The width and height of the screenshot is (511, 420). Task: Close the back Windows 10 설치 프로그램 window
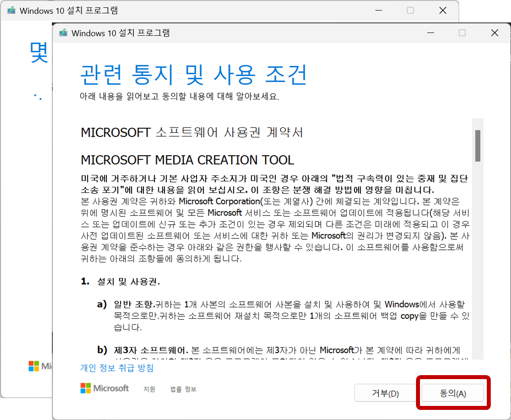tap(442, 11)
